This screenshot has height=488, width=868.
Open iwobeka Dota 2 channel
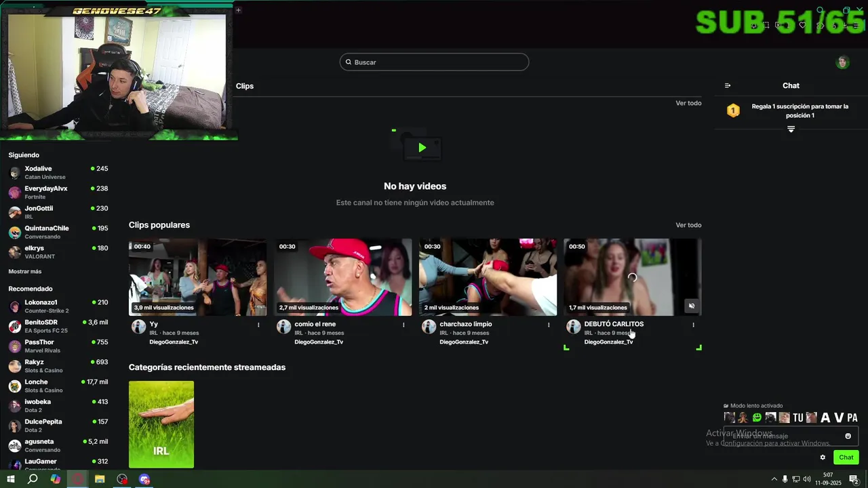[x=58, y=405]
